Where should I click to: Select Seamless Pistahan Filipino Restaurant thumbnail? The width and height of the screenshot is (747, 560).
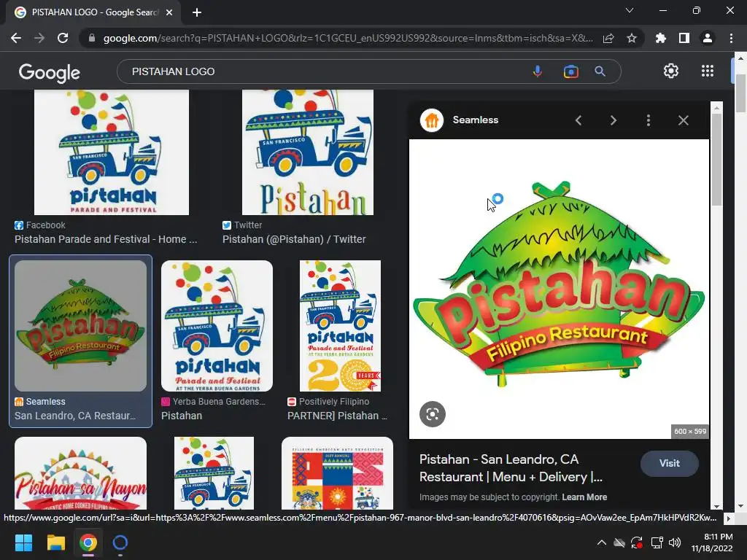coord(80,326)
